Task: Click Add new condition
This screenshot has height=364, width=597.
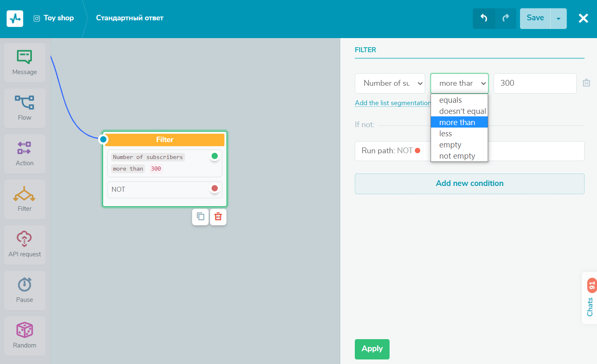Action: 469,183
